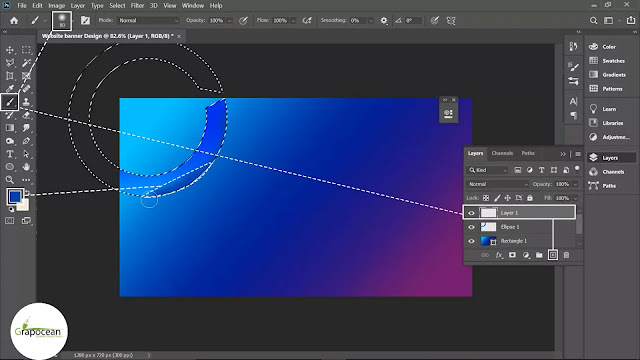Toggle lock position
This screenshot has width=640, height=360.
tap(508, 198)
